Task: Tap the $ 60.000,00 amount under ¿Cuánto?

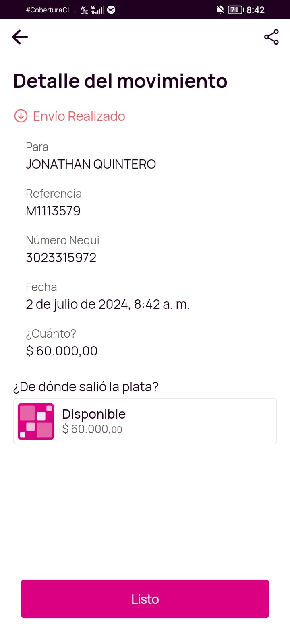Action: (x=62, y=351)
